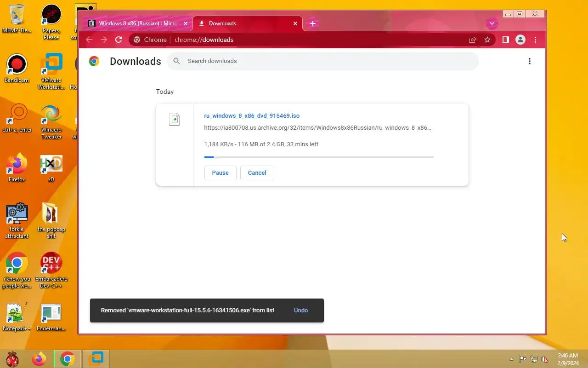Click the Search downloads field
588x368 pixels.
[x=323, y=61]
